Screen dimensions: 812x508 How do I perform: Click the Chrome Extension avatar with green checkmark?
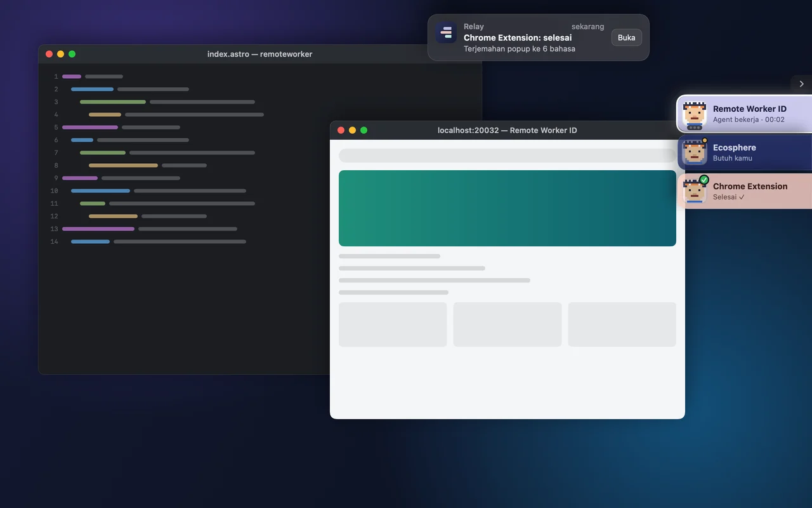(x=695, y=191)
